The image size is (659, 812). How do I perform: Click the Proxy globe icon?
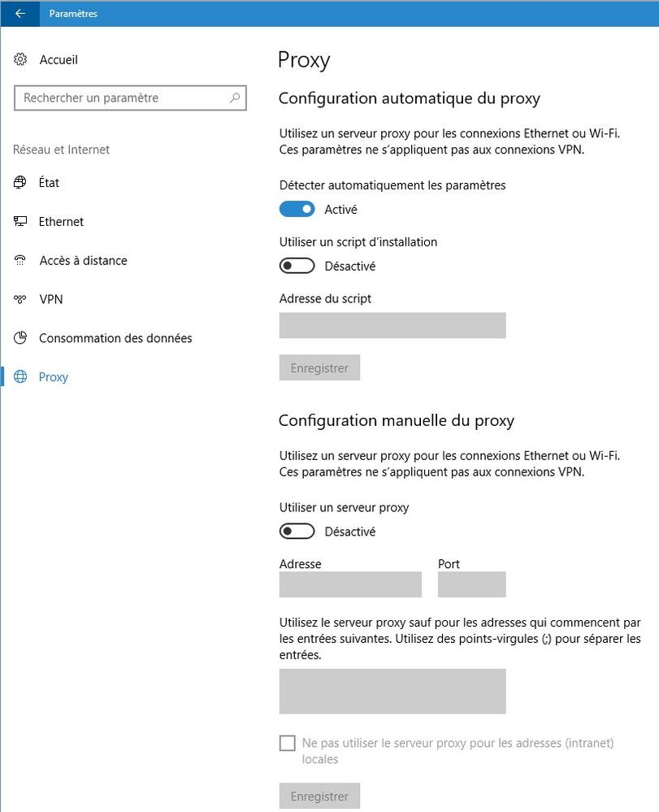tap(21, 377)
